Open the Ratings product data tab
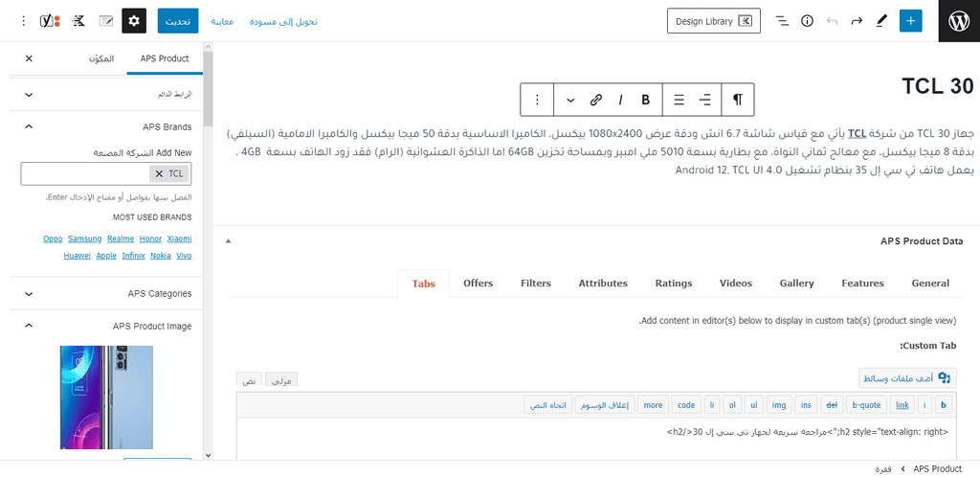 (x=674, y=284)
